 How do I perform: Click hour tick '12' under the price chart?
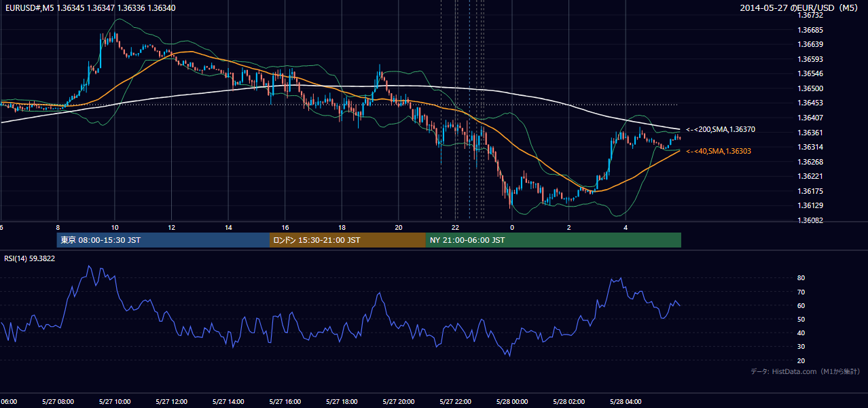pos(171,228)
